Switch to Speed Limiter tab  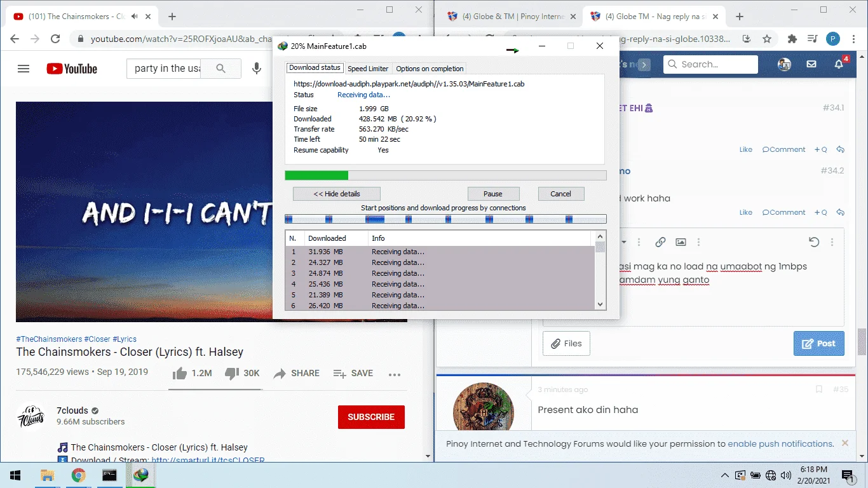point(368,69)
